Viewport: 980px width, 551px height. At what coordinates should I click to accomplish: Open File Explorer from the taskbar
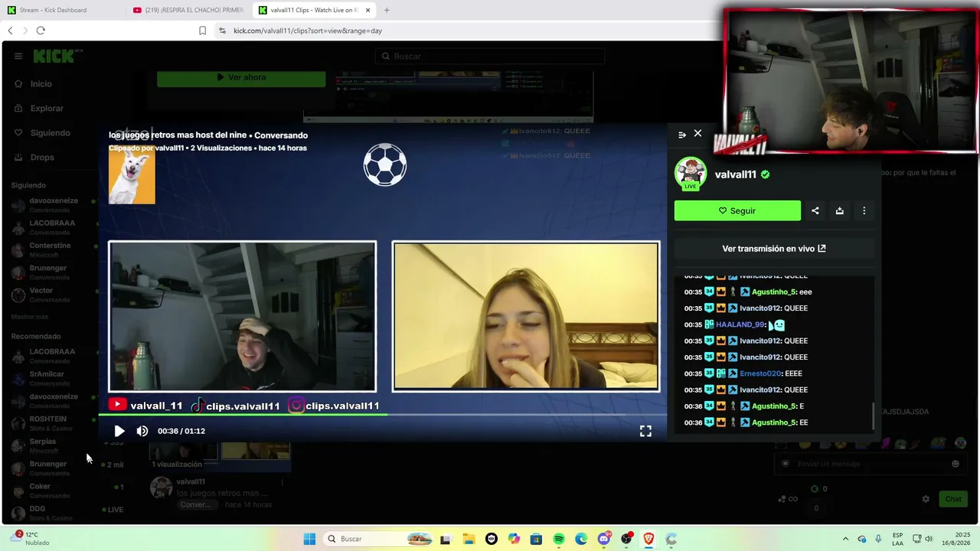coord(469,539)
